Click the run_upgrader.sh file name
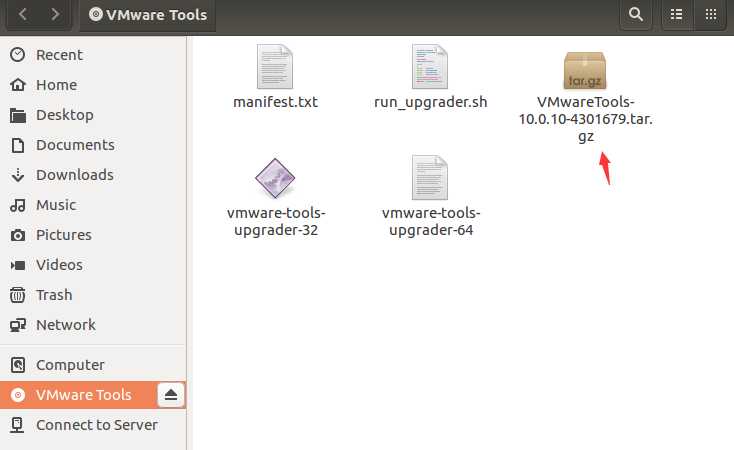Image resolution: width=734 pixels, height=450 pixels. click(x=431, y=102)
